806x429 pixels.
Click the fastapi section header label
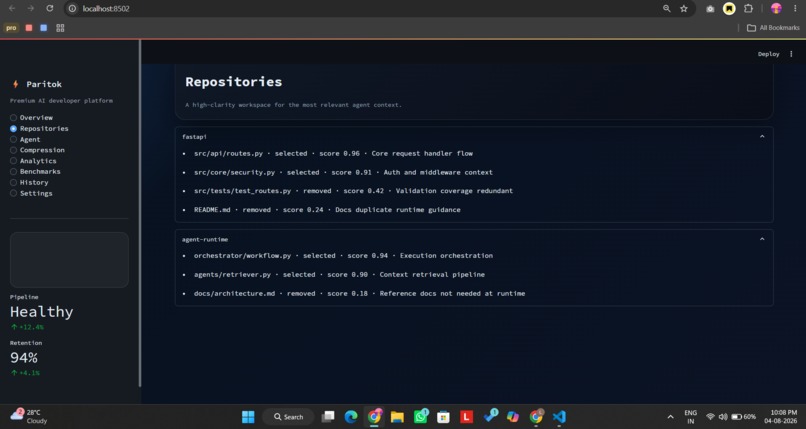194,137
